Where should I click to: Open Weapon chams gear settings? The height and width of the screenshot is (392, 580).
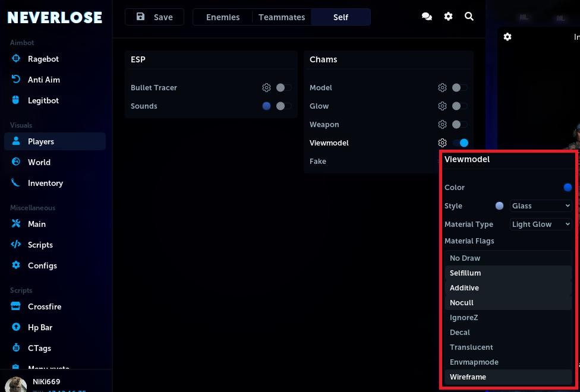click(442, 124)
